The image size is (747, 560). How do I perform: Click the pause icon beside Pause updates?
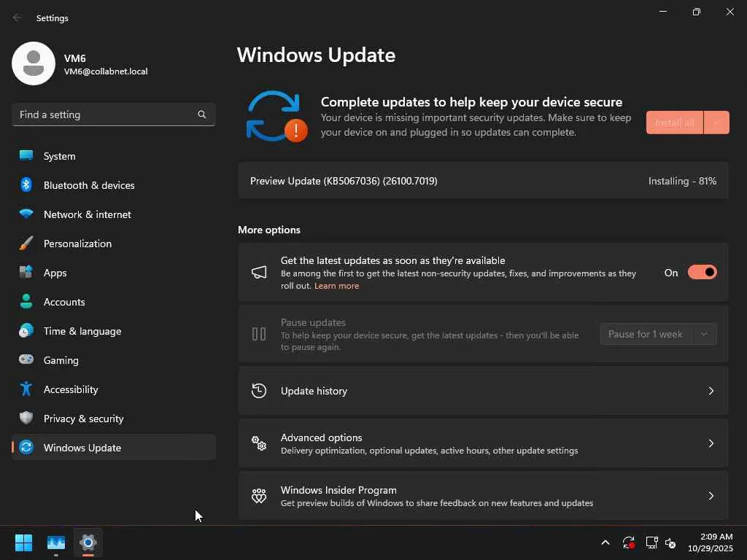pyautogui.click(x=259, y=334)
